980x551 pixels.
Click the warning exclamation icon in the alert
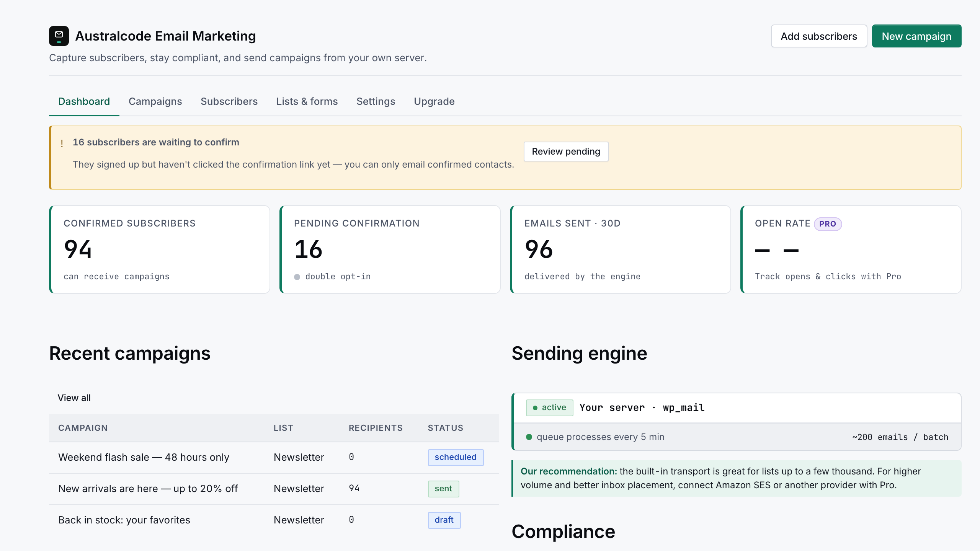coord(62,143)
